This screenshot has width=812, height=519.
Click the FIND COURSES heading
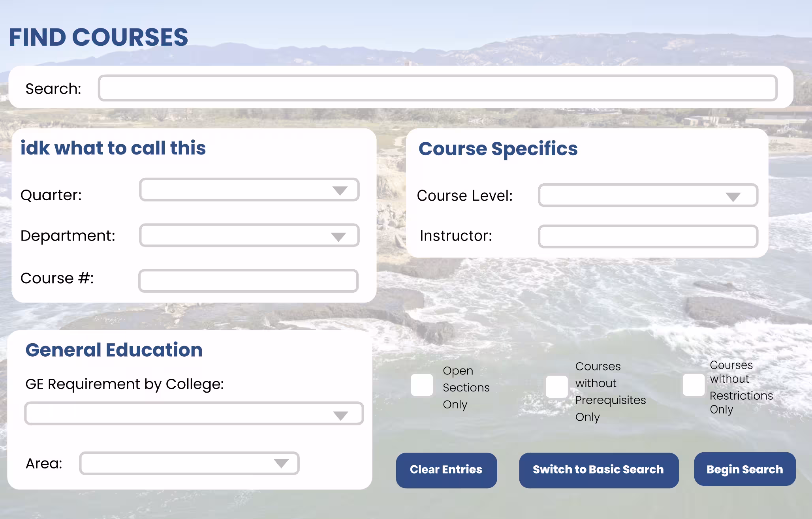[99, 38]
